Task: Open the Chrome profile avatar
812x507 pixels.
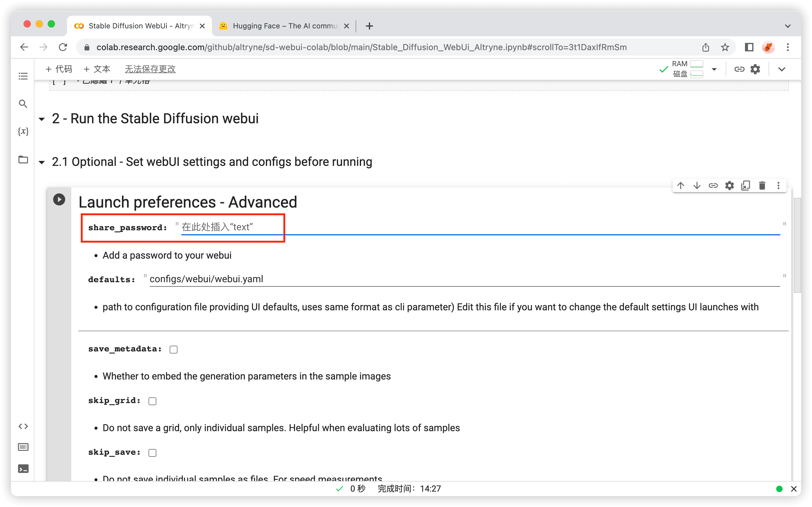Action: (x=768, y=47)
